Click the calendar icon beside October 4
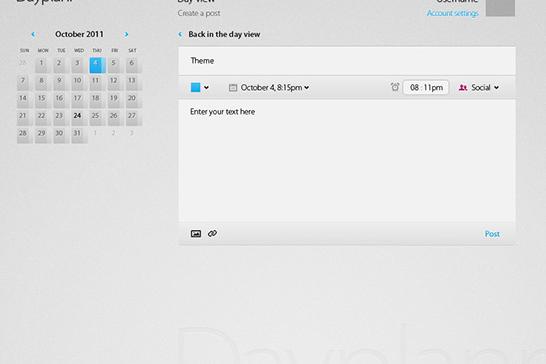 (233, 88)
